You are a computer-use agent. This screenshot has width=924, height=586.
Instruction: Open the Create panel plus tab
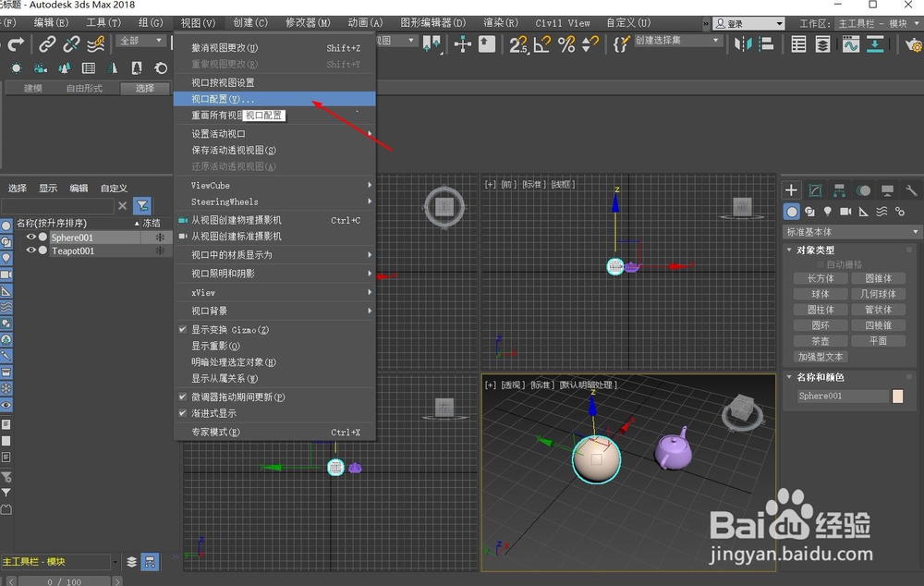pos(792,190)
